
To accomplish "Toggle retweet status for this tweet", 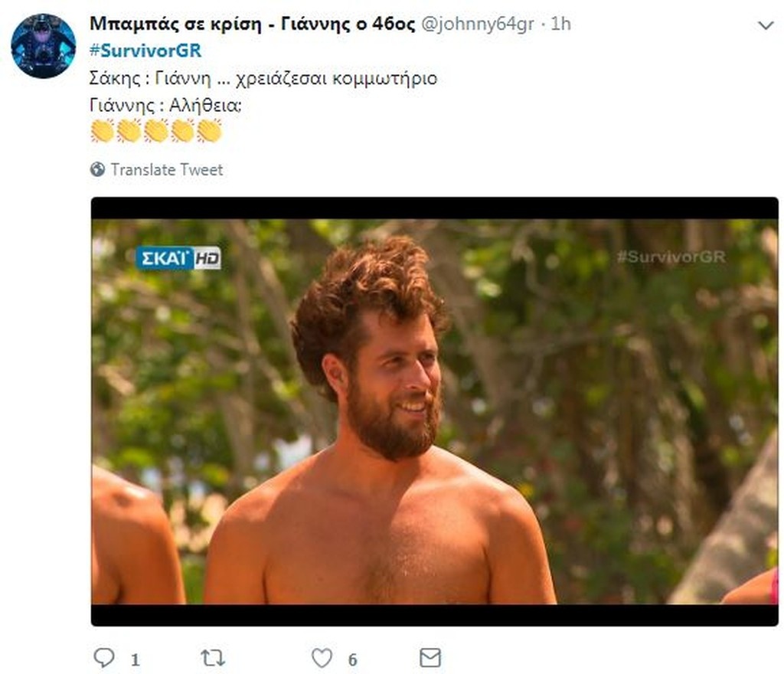I will click(x=214, y=656).
